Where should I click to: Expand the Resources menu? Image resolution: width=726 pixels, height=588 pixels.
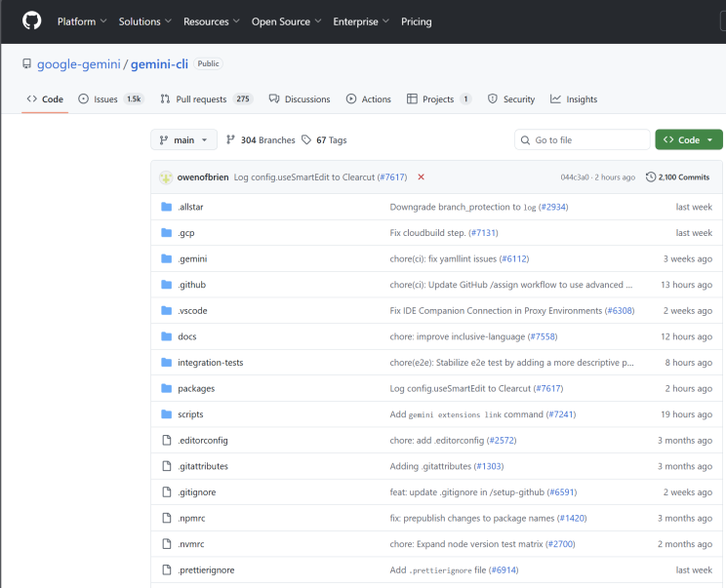coord(211,21)
